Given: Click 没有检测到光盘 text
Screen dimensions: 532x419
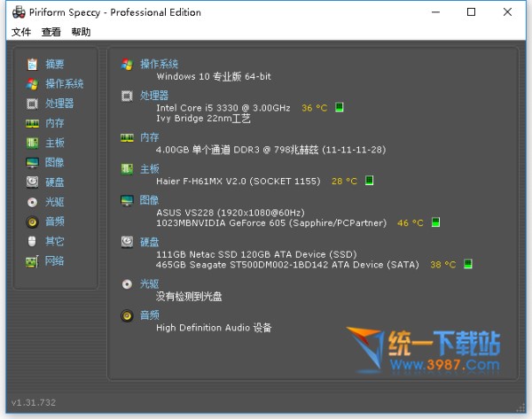Looking at the screenshot, I should 189,297.
